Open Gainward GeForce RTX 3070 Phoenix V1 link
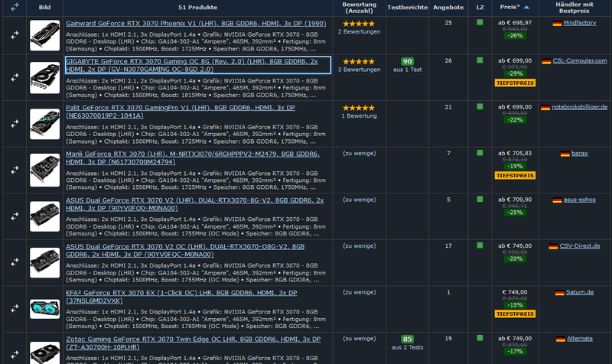This screenshot has width=612, height=364. pos(196,24)
